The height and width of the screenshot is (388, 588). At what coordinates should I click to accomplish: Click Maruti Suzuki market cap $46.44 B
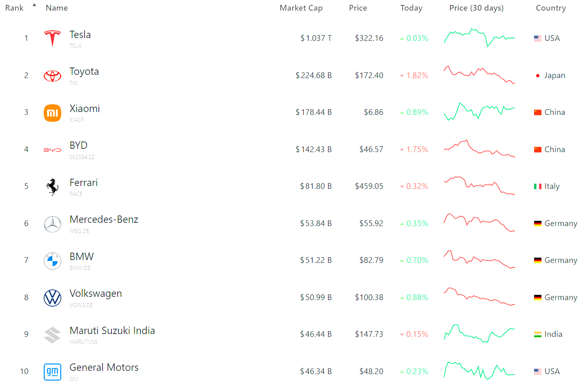(x=316, y=334)
